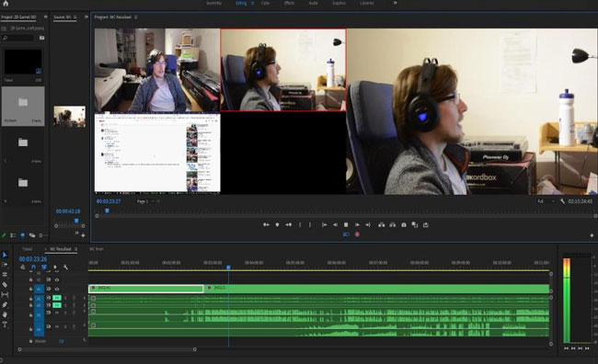The height and width of the screenshot is (364, 598).
Task: Expand workspace overflow chevrons at top
Action: pos(395,3)
